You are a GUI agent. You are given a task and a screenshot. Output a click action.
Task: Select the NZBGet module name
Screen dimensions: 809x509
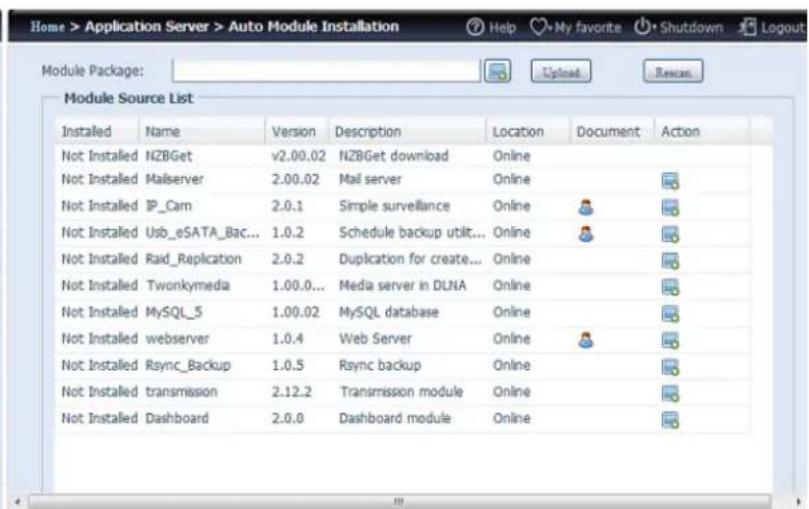tap(169, 156)
